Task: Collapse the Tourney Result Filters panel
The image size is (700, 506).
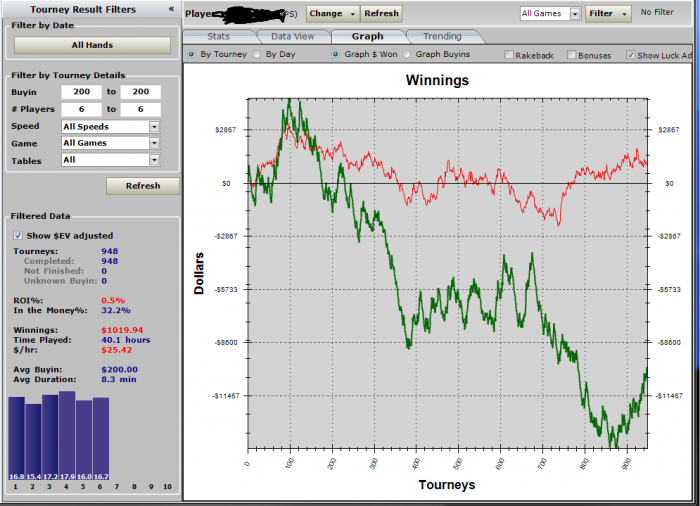Action: [x=171, y=9]
